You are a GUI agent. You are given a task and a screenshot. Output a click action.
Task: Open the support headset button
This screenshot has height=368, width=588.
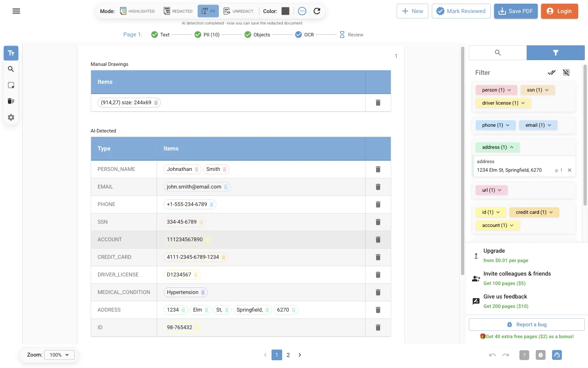coord(557,355)
